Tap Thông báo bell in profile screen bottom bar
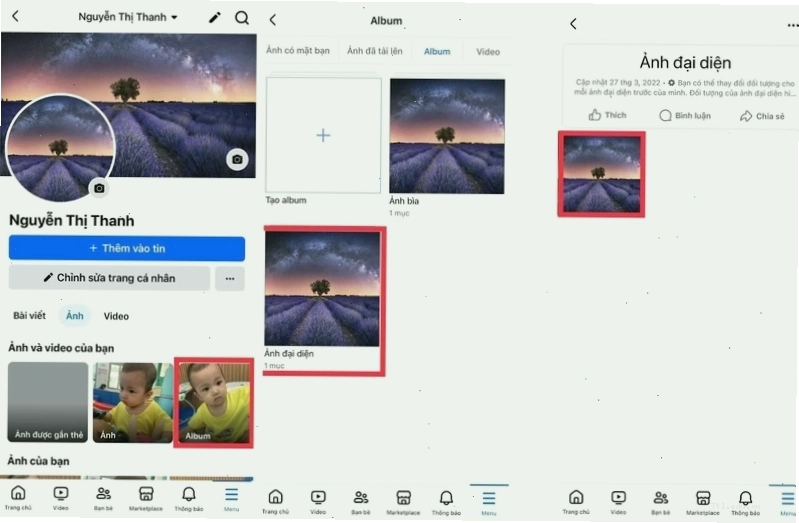Screen dimensions: 799x523 point(189,498)
